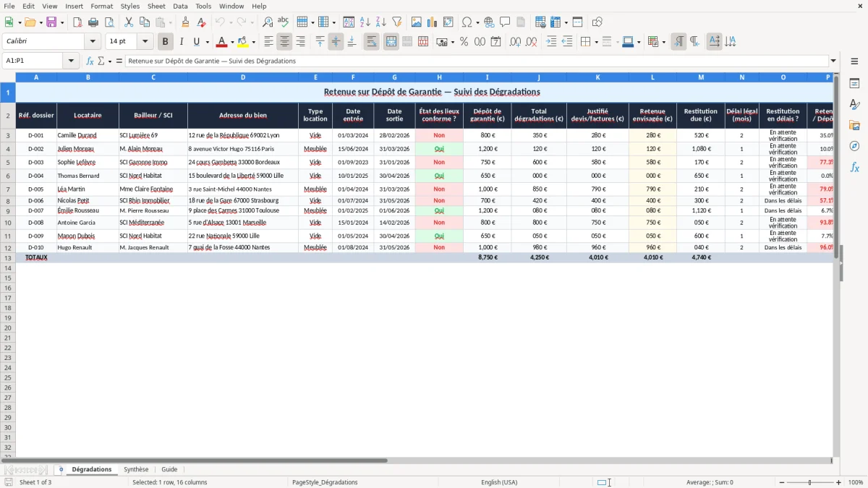Click the Background Color yellow swatch
Screen dimensions: 868x488
coord(243,42)
